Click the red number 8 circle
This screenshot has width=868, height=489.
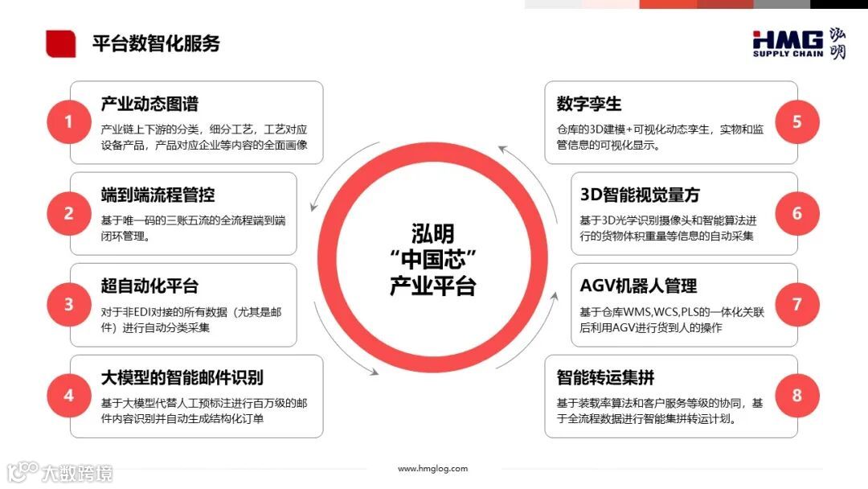pyautogui.click(x=797, y=396)
